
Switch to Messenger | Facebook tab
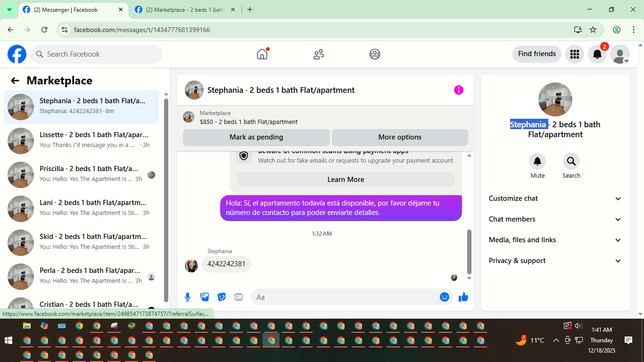pos(73,9)
